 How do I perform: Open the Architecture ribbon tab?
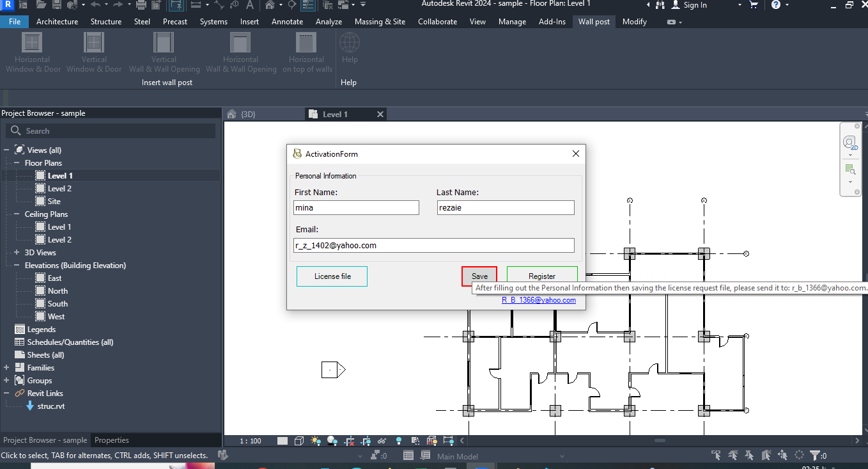[x=57, y=22]
